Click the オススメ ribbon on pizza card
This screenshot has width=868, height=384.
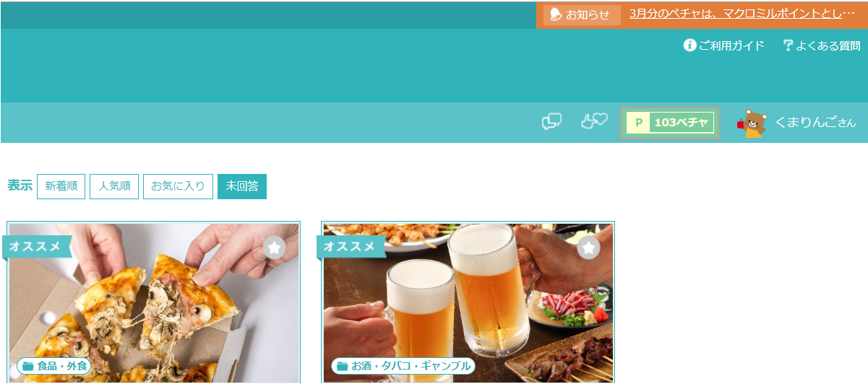[x=35, y=247]
